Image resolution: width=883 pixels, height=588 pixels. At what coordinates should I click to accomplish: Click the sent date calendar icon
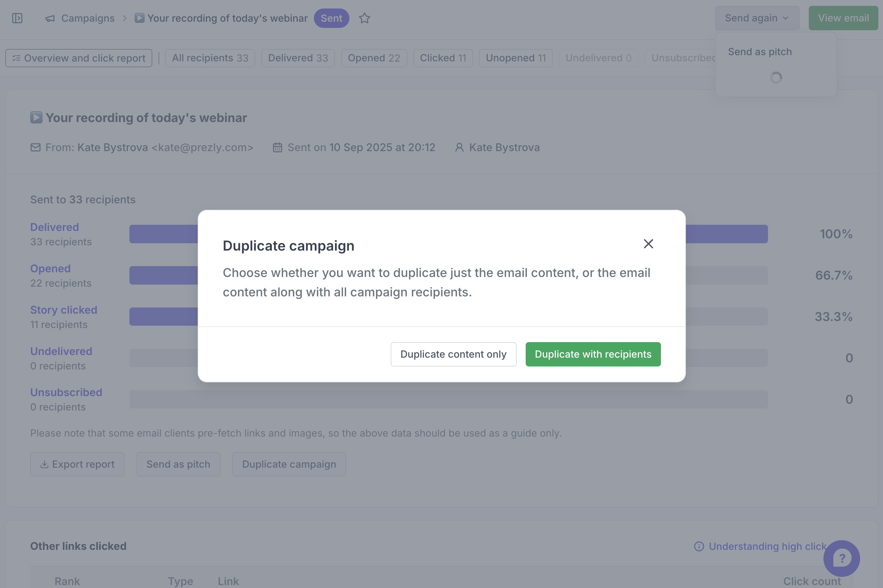click(278, 147)
